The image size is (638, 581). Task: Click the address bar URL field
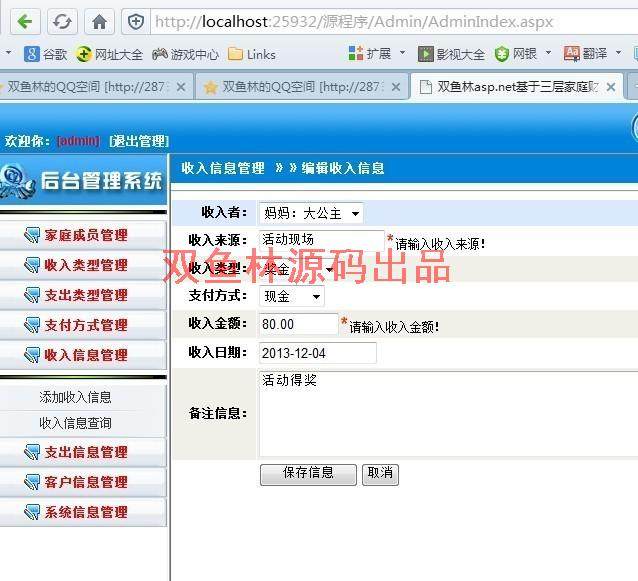[x=393, y=22]
